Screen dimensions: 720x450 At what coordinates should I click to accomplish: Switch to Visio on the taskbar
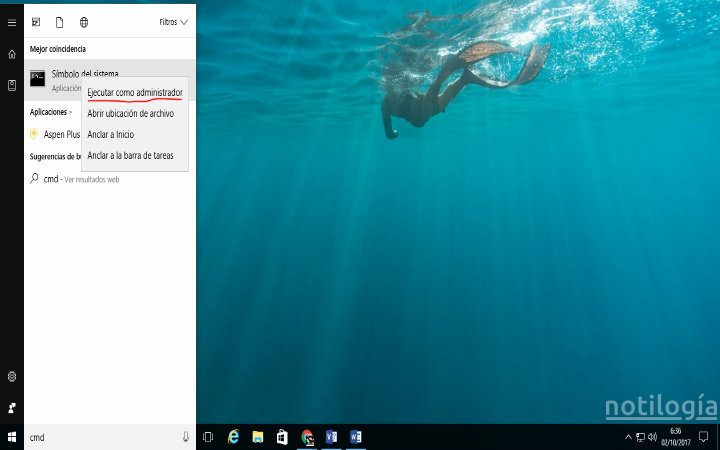tap(331, 437)
